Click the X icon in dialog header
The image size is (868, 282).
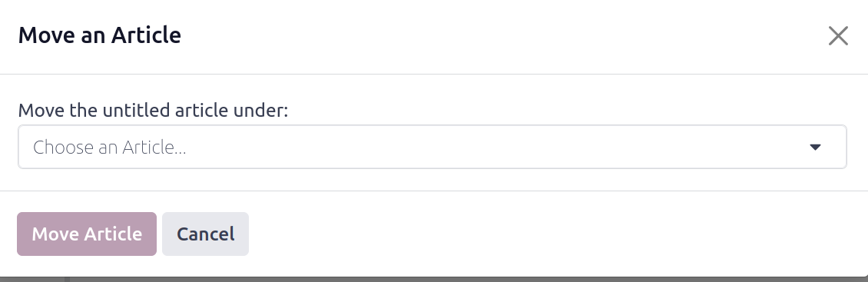coord(838,36)
